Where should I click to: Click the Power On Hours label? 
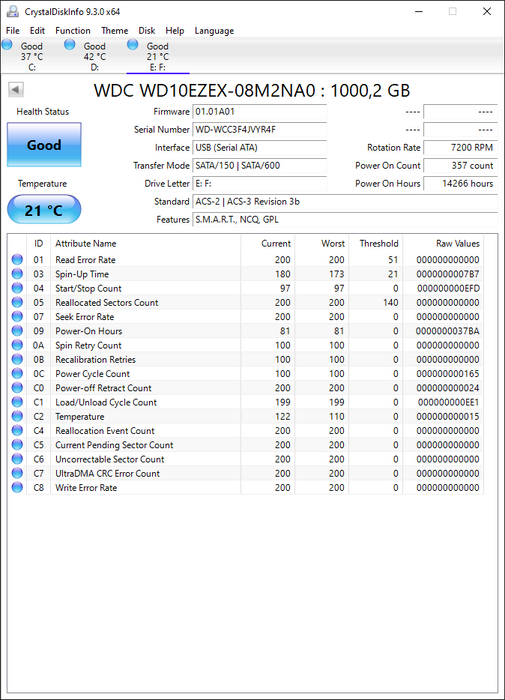pos(388,183)
